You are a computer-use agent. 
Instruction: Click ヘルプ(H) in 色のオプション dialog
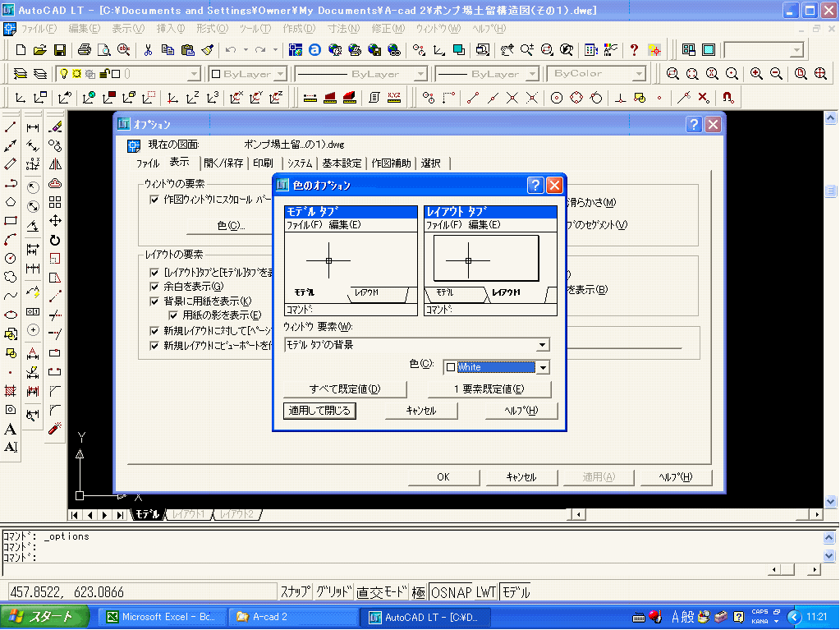[521, 411]
